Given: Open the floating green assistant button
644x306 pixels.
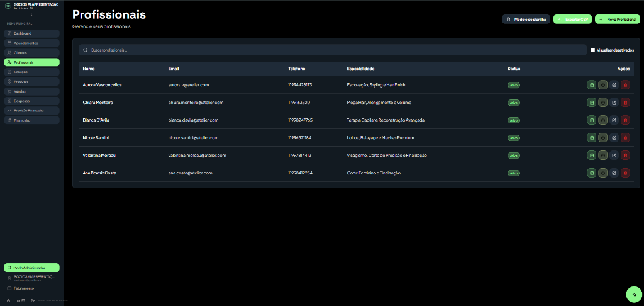Looking at the screenshot, I should pos(634,295).
